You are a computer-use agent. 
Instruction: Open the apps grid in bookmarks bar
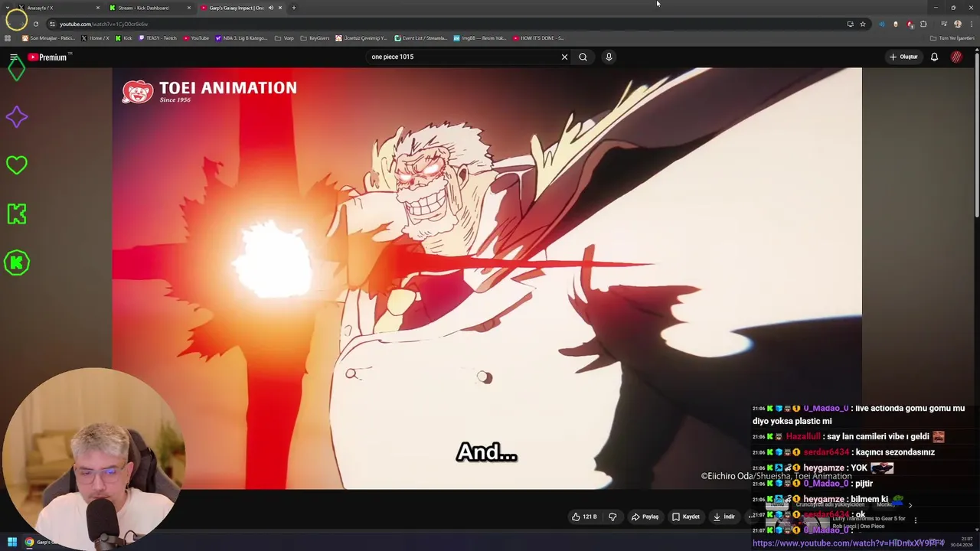click(x=8, y=37)
